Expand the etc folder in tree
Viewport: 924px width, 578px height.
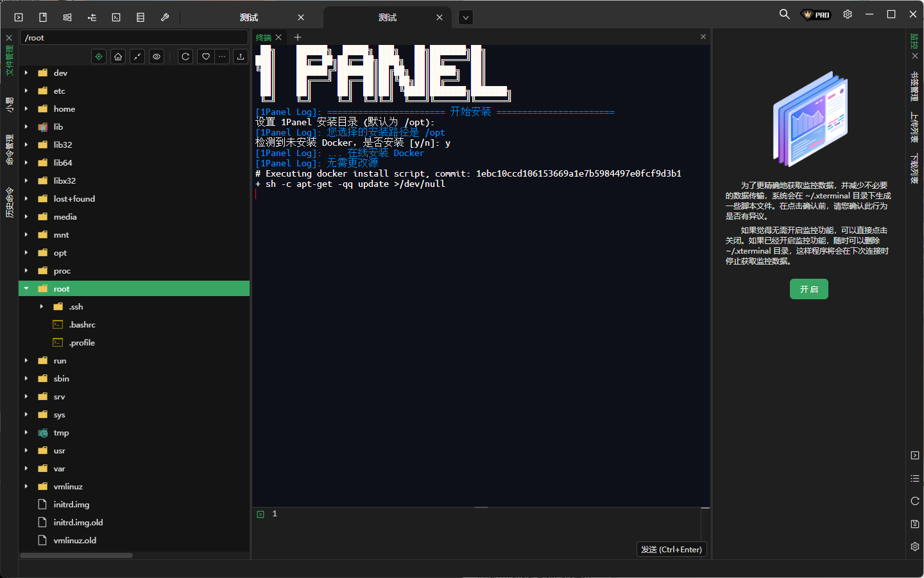click(x=26, y=91)
